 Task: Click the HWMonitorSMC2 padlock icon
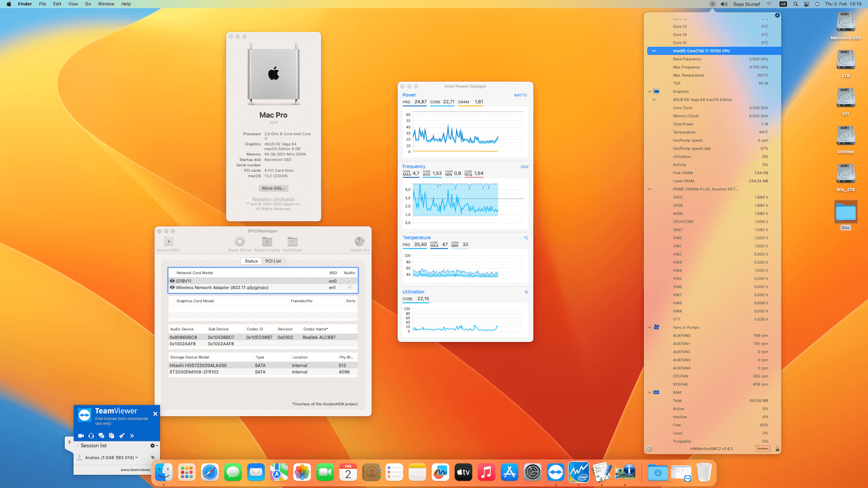click(x=777, y=449)
